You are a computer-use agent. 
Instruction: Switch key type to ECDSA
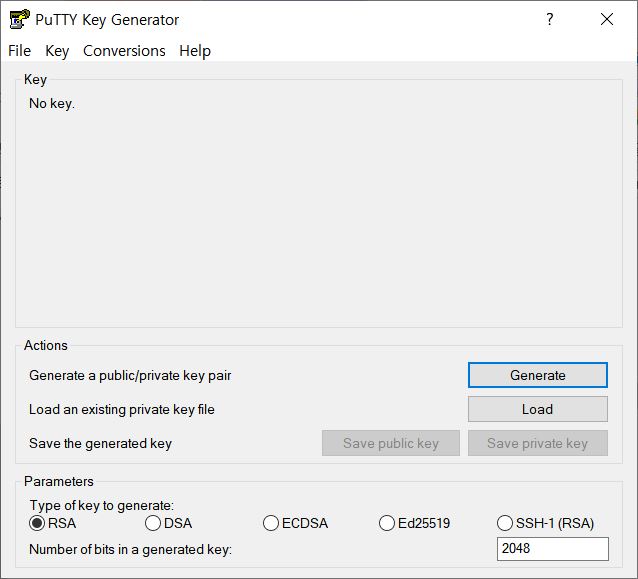pyautogui.click(x=271, y=523)
